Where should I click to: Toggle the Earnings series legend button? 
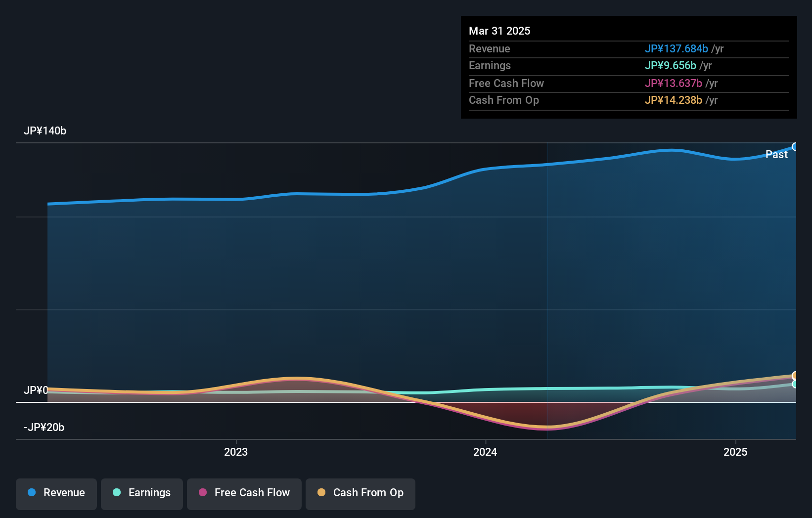pos(142,494)
